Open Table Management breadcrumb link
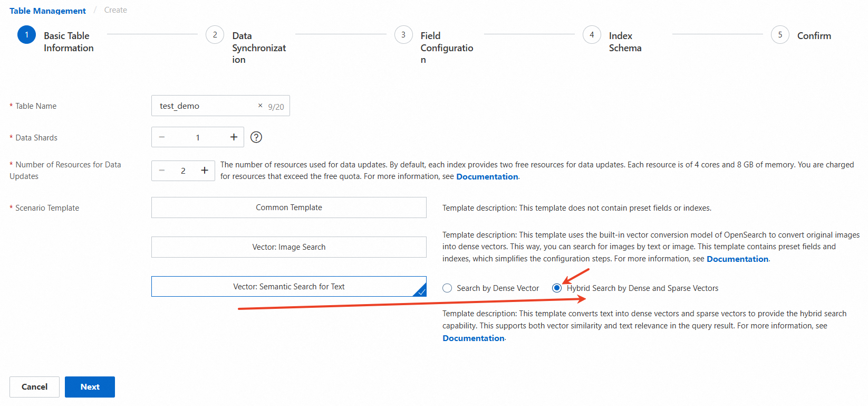This screenshot has height=406, width=868. point(47,11)
